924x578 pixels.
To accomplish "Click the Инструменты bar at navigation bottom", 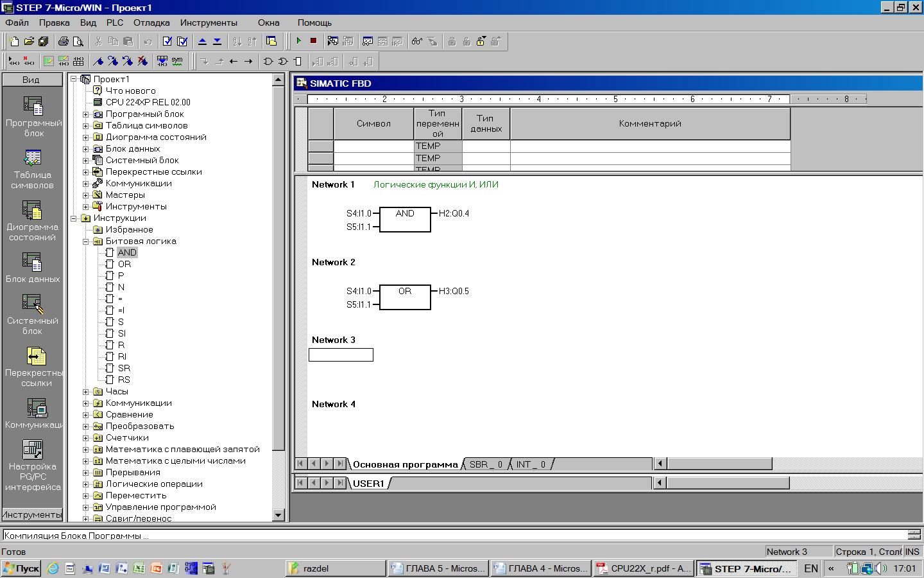I will click(x=32, y=514).
